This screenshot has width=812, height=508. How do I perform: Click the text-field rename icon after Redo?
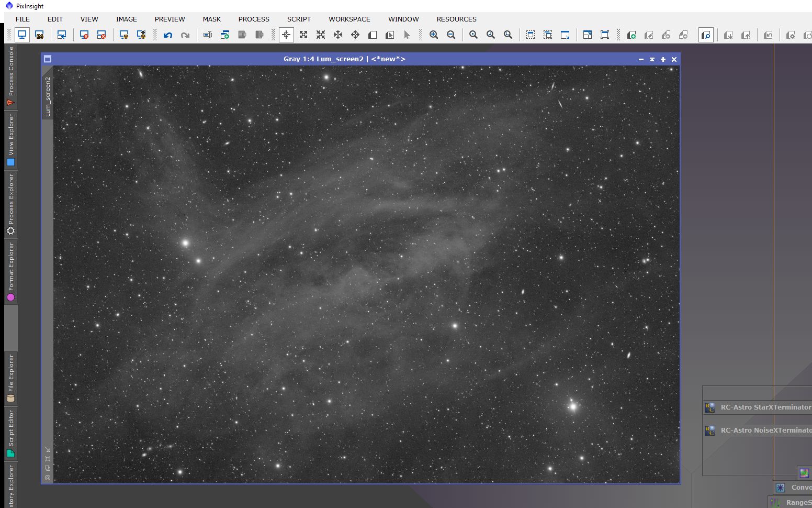point(208,35)
